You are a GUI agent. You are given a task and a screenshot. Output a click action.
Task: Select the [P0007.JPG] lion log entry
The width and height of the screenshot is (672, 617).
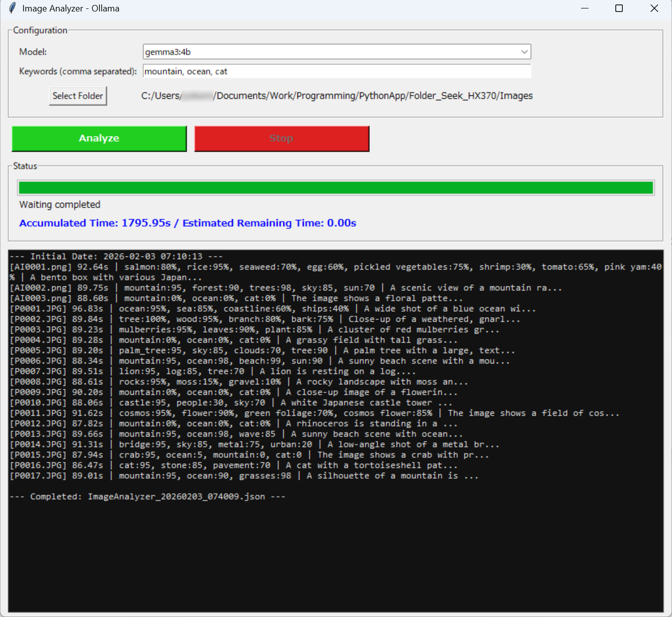[x=213, y=371]
